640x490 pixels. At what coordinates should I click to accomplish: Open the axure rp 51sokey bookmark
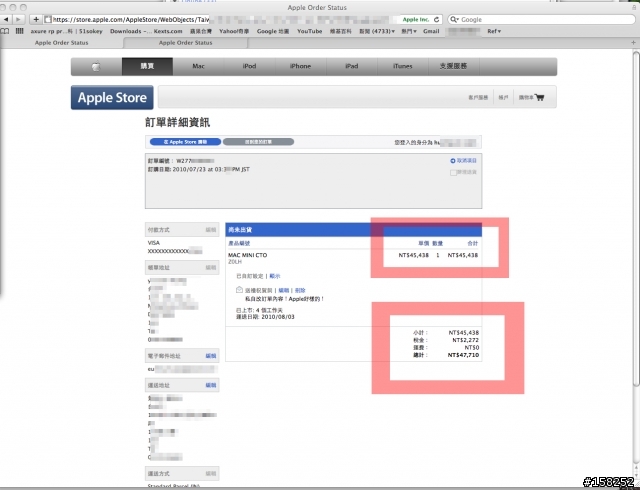coord(67,31)
